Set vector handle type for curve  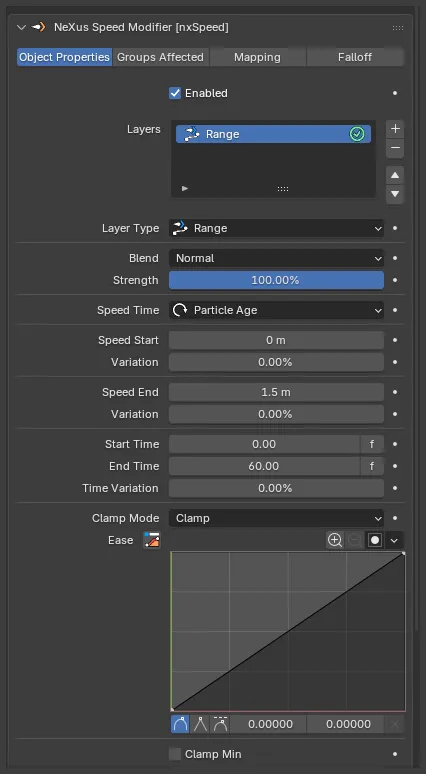coord(200,724)
